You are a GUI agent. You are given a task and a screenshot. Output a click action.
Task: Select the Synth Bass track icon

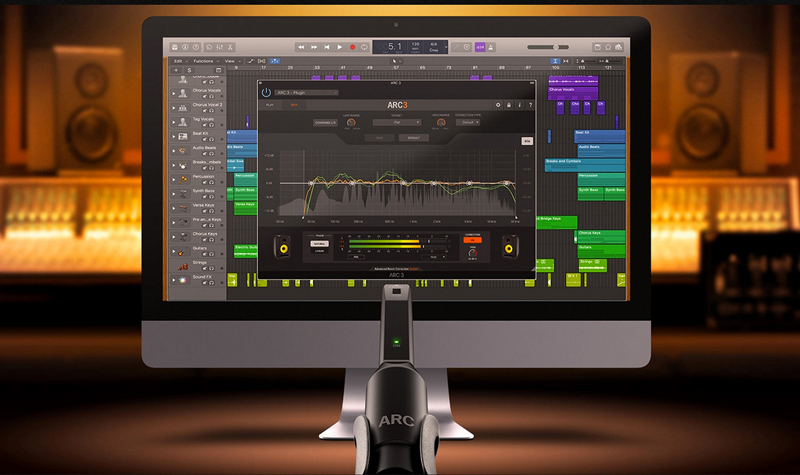coord(183,194)
